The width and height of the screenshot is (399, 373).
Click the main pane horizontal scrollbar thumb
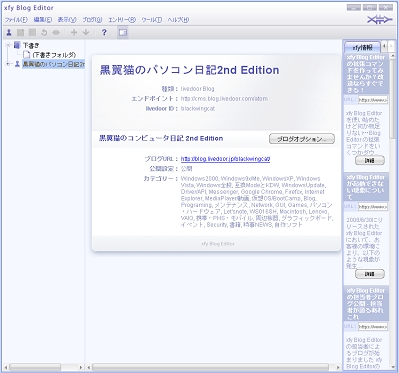(x=210, y=367)
